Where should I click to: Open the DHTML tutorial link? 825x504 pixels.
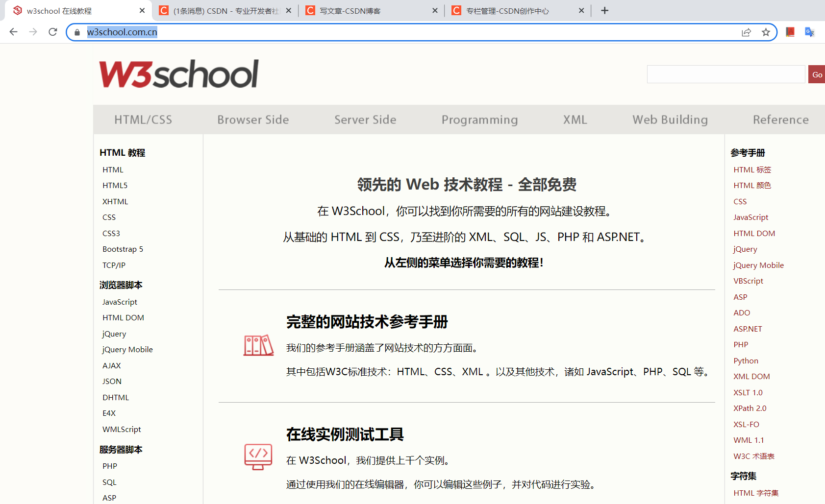[116, 397]
